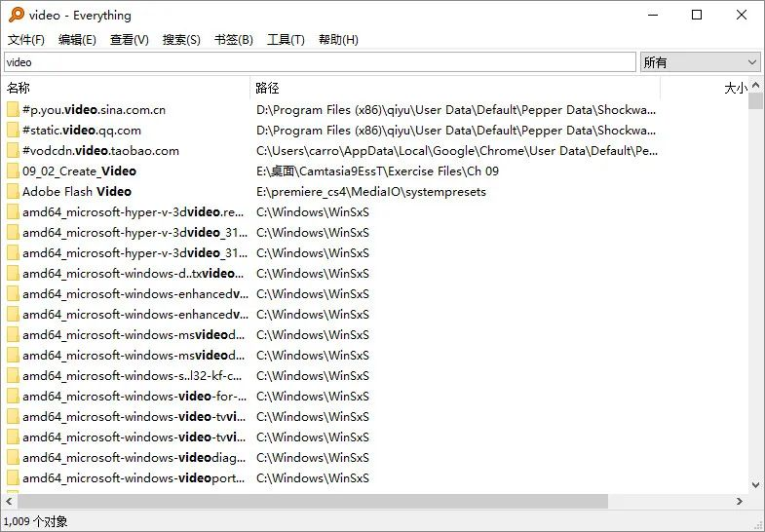Screen dimensions: 765x532
Task: Select folder icon of amd64_microsoft-windows-s..l32-kf-c row
Action: pyautogui.click(x=13, y=376)
